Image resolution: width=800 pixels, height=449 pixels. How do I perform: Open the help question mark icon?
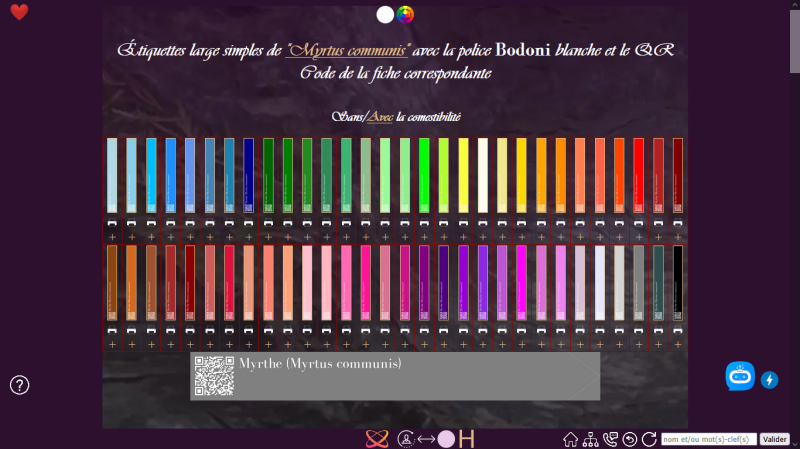[19, 385]
